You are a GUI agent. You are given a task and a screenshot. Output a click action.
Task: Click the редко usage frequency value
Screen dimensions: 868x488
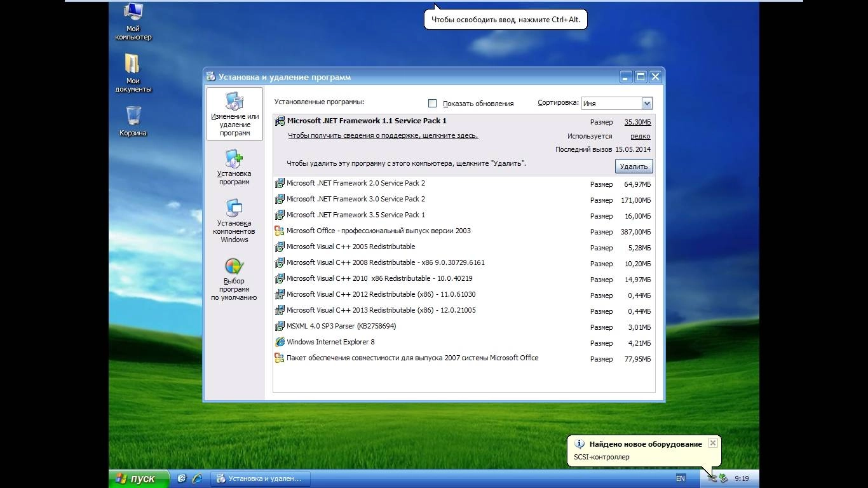click(x=641, y=136)
